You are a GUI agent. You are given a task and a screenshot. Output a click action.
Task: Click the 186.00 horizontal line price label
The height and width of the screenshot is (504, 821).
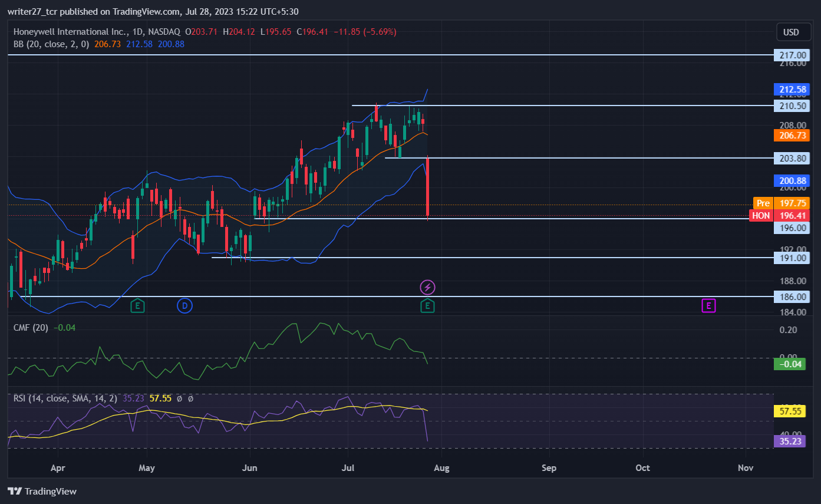[x=792, y=297]
